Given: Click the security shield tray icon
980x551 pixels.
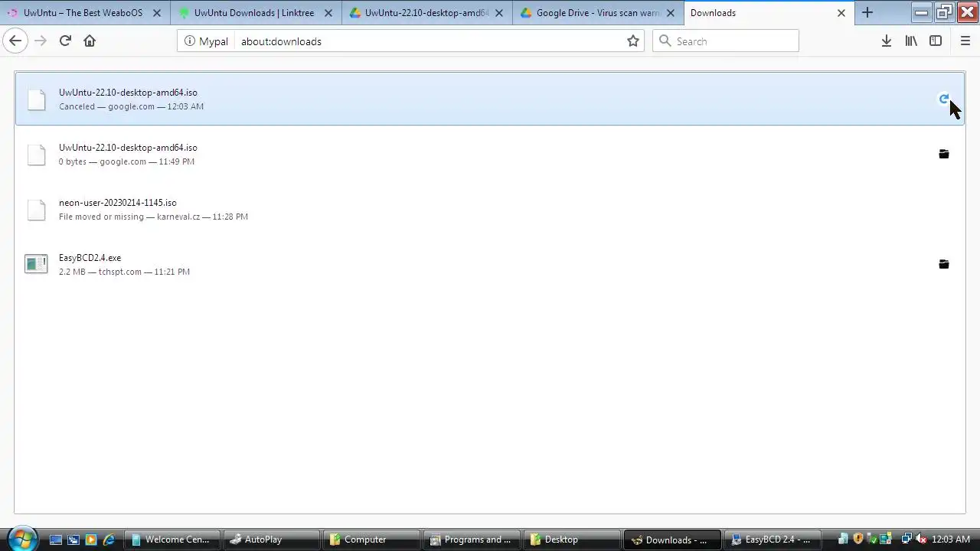Looking at the screenshot, I should [x=858, y=540].
